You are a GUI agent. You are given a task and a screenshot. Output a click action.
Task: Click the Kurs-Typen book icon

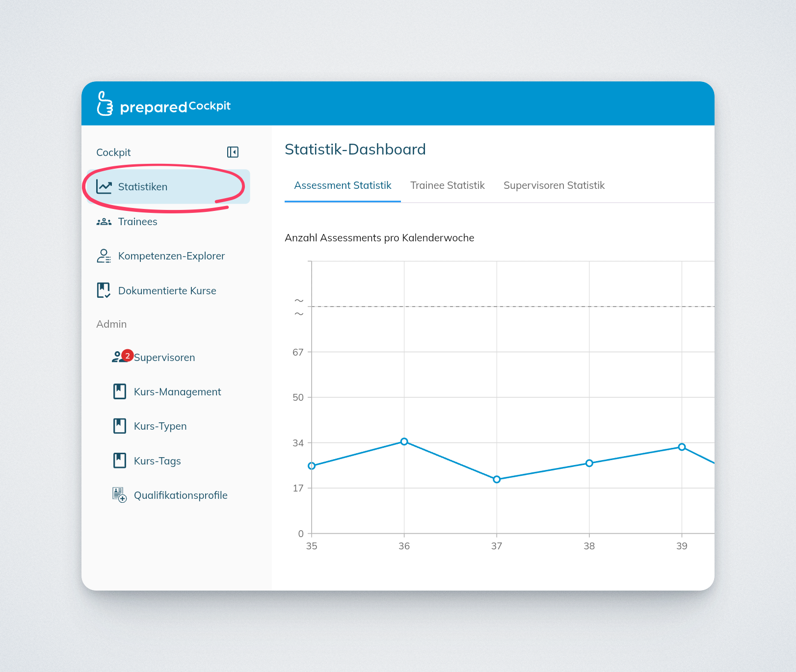click(120, 426)
